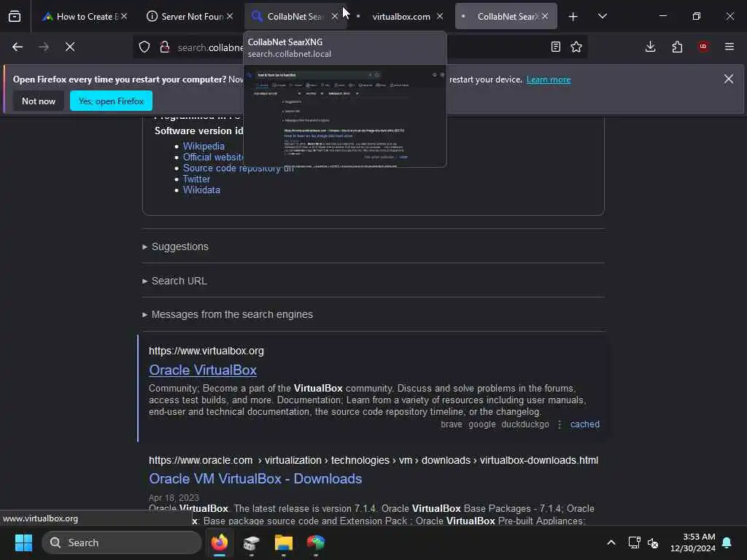Click the oracle.com result URL breadcrumb
This screenshot has width=747, height=560.
click(373, 461)
